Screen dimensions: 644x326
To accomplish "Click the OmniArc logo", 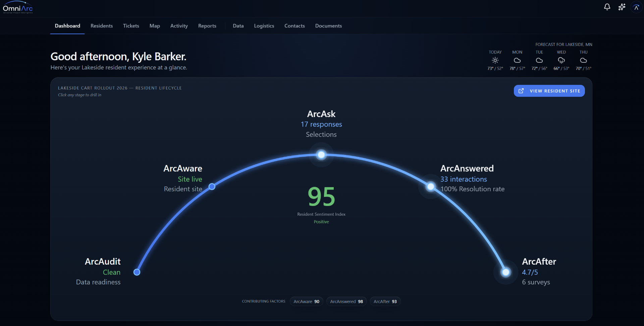I will (x=18, y=7).
